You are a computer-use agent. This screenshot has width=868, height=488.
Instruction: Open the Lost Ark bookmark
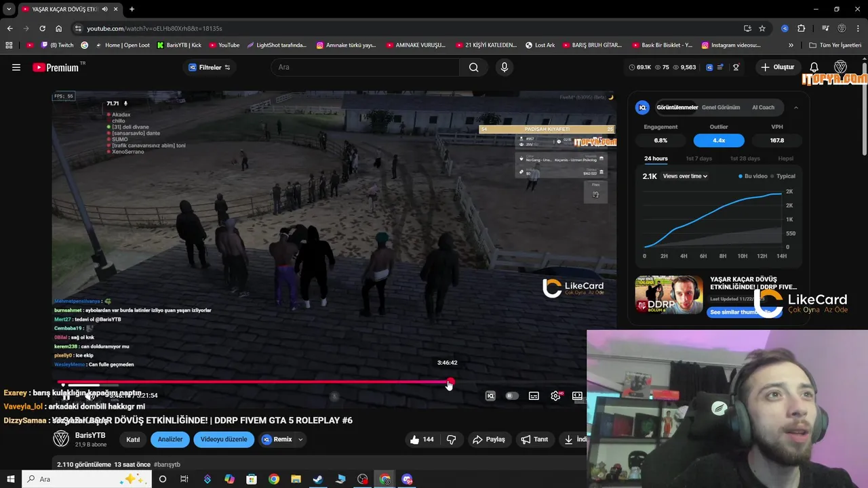click(x=540, y=45)
